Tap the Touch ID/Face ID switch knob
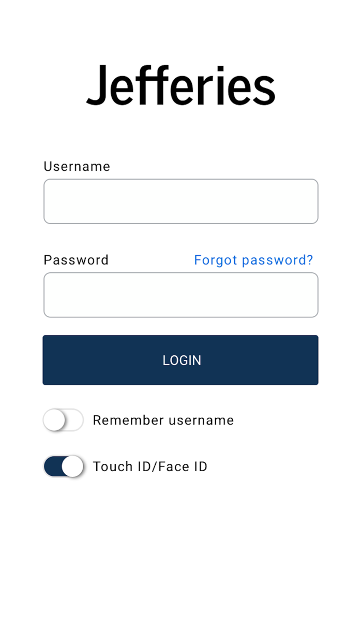 [x=73, y=466]
